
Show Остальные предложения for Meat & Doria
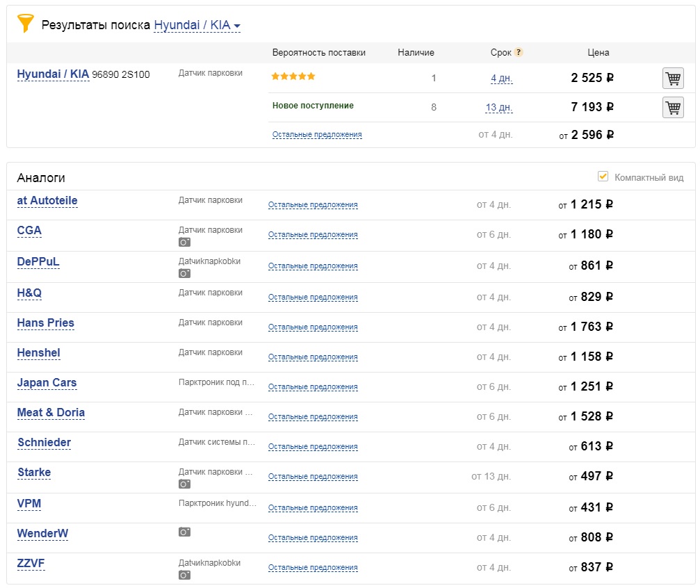pyautogui.click(x=313, y=416)
